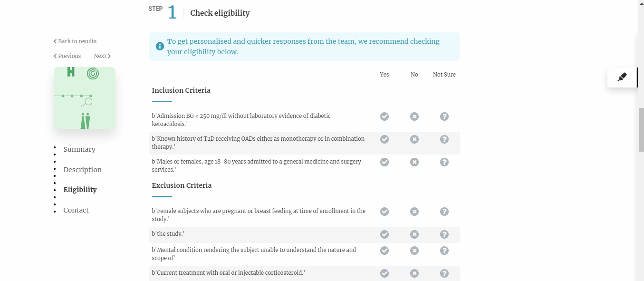Mark Yes for Admission BG criterion
Screen dimensions: 644x281
pyautogui.click(x=384, y=116)
